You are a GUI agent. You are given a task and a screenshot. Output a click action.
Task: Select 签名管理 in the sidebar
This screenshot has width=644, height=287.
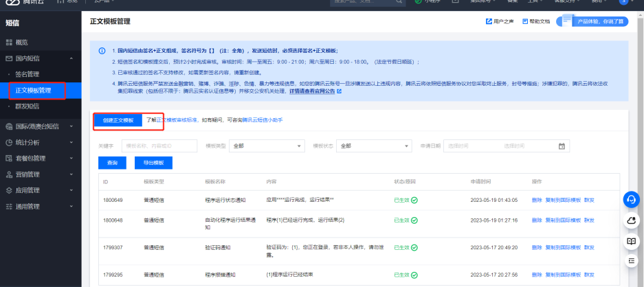[x=27, y=74]
